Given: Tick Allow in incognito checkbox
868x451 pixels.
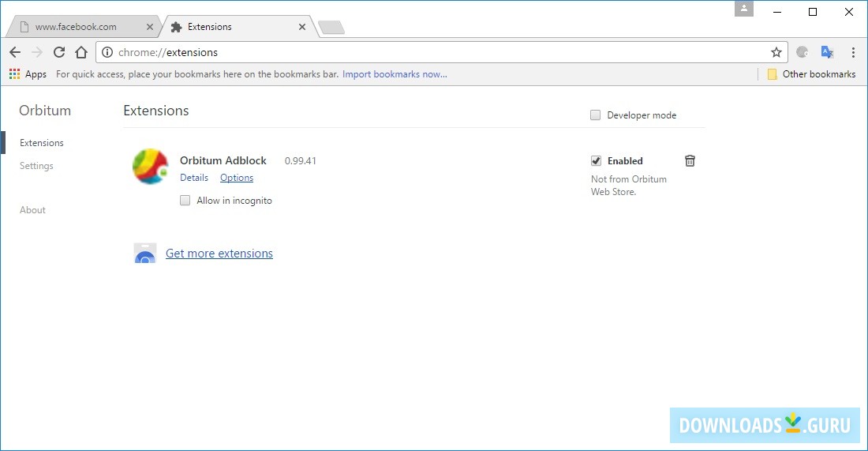Looking at the screenshot, I should tap(185, 201).
